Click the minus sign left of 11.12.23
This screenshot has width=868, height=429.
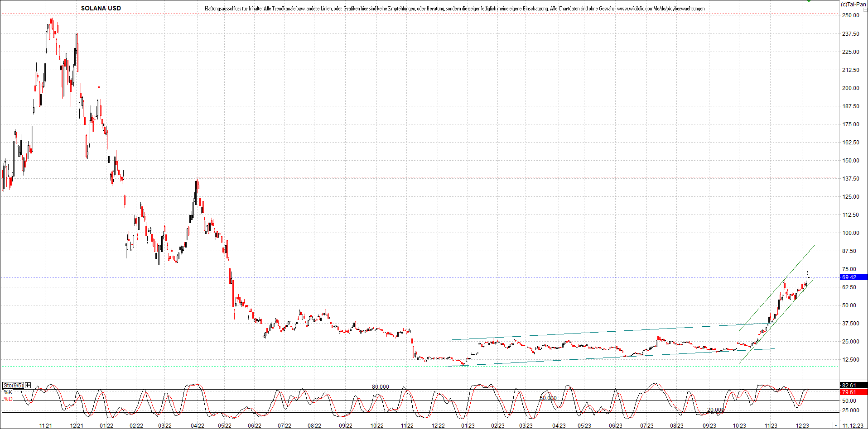[836, 426]
